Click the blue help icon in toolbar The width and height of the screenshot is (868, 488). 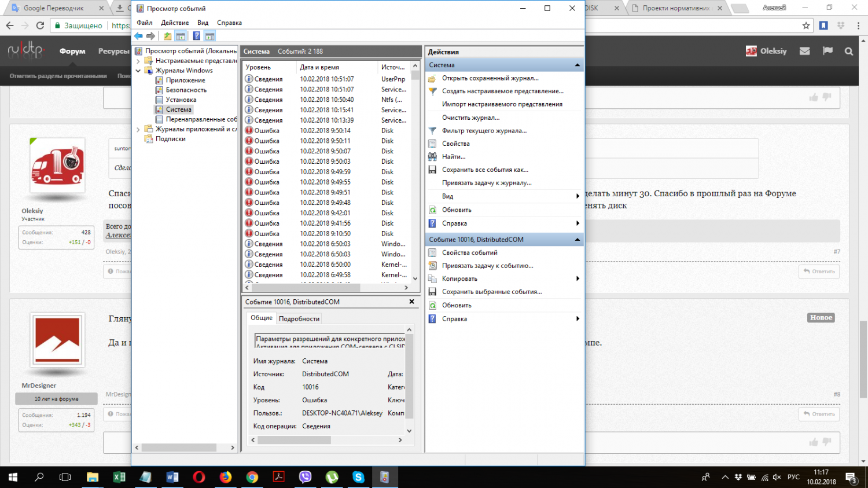197,36
